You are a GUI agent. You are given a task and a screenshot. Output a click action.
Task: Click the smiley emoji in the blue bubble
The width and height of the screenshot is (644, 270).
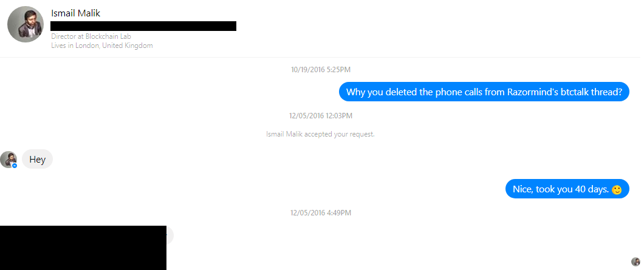(617, 190)
